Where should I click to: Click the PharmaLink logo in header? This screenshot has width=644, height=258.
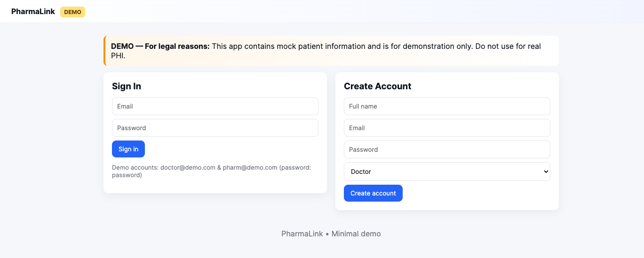33,12
